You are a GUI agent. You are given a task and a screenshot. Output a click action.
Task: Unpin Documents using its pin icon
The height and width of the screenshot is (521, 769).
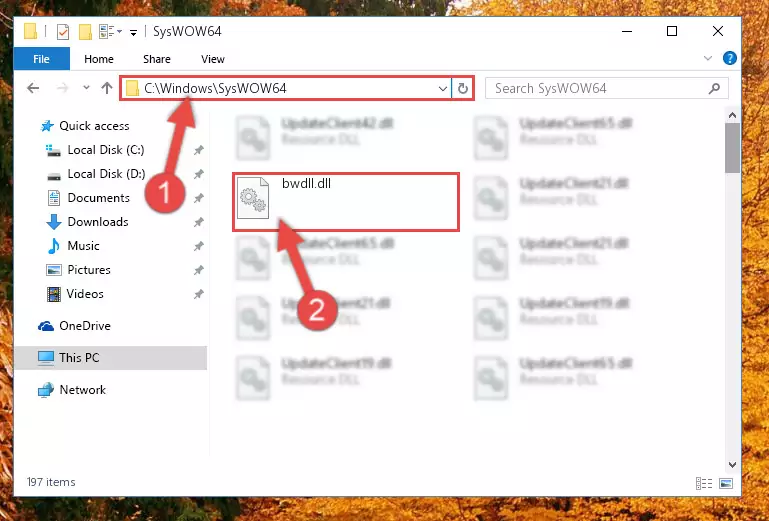tap(199, 198)
